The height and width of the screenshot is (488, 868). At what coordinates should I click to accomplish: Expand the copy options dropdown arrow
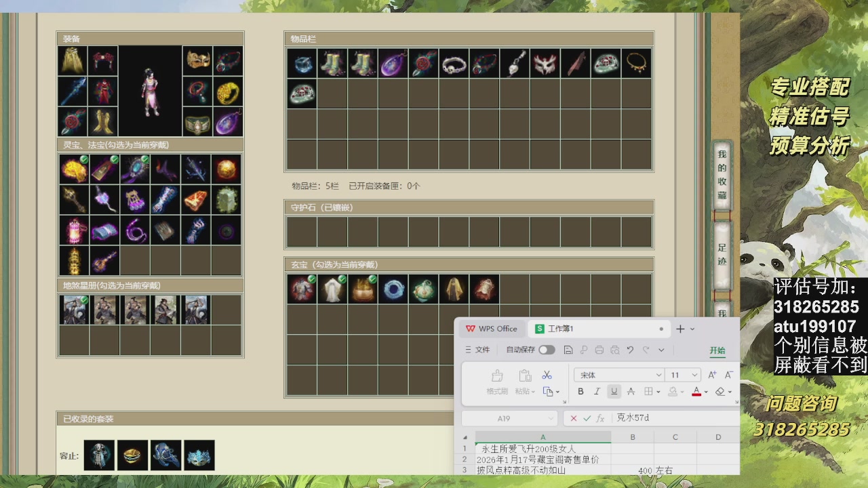click(557, 391)
